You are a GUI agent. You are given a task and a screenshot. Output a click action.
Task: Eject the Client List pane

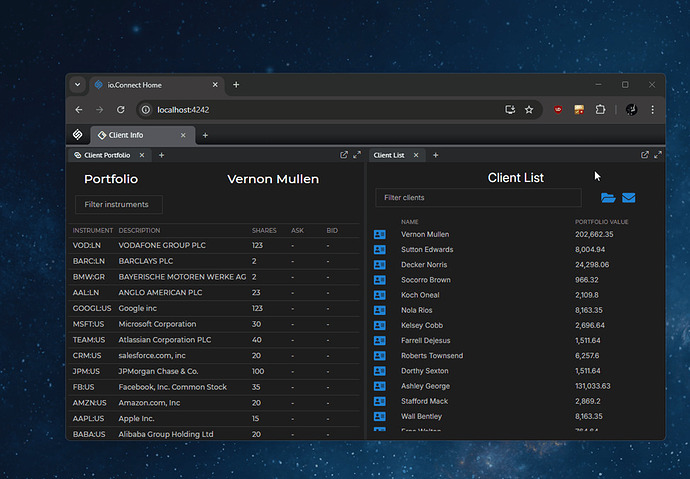pos(644,155)
